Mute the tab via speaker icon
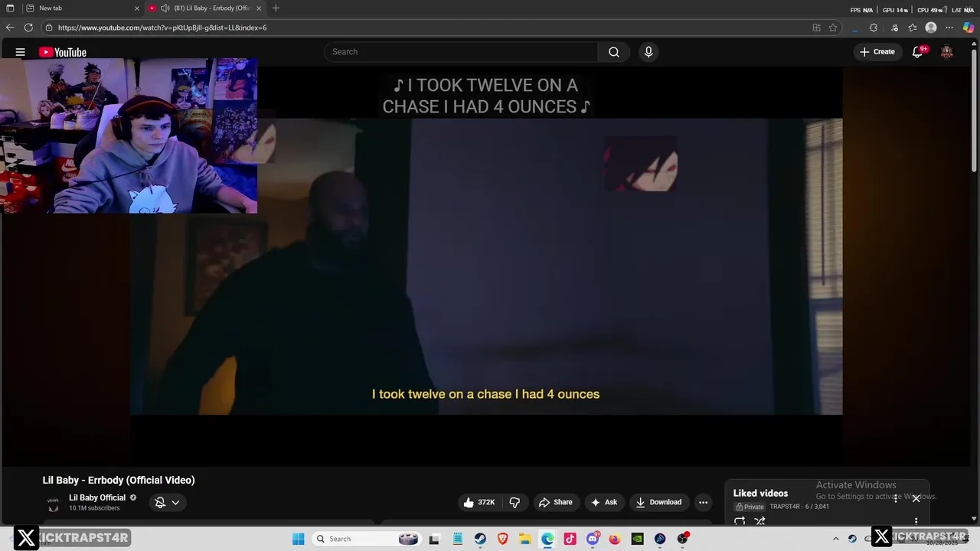Viewport: 980px width, 551px height. (x=165, y=8)
